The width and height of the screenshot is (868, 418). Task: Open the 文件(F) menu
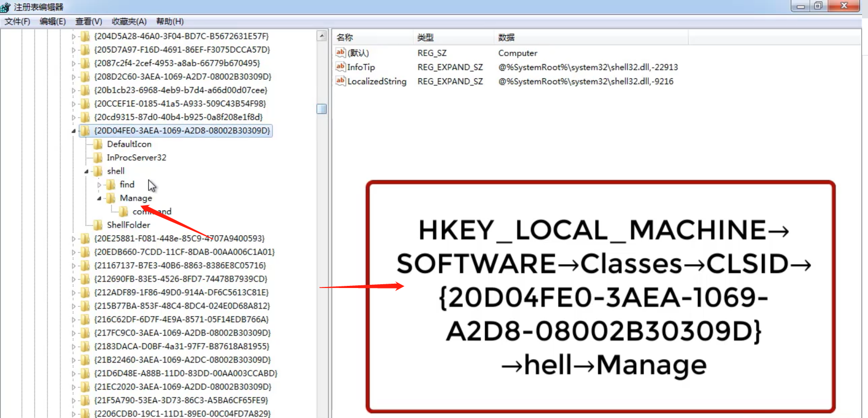click(17, 22)
